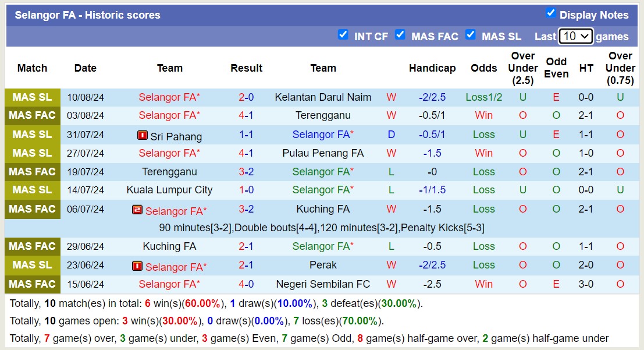This screenshot has height=350, width=644.
Task: Select the MAS SL badge on the Kuala Lumpur City row
Action: (32, 190)
